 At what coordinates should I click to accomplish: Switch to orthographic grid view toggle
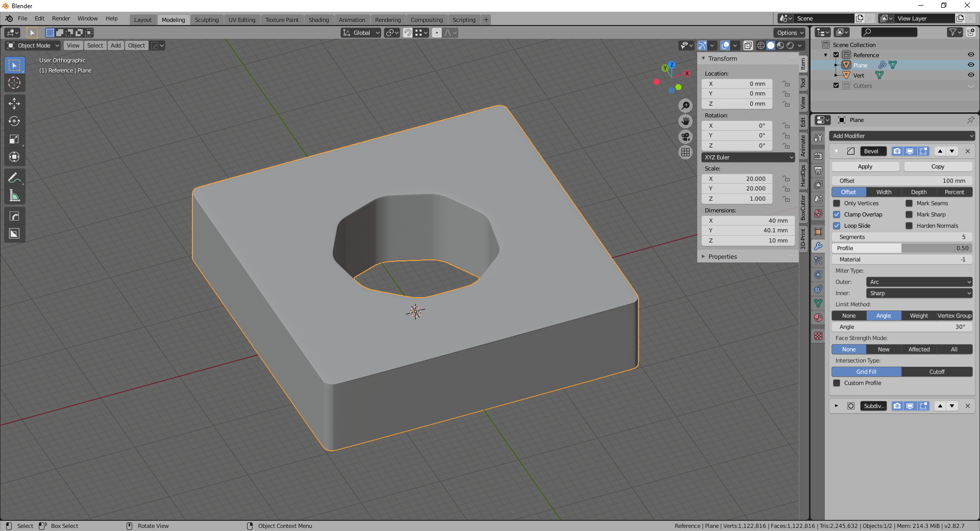685,152
